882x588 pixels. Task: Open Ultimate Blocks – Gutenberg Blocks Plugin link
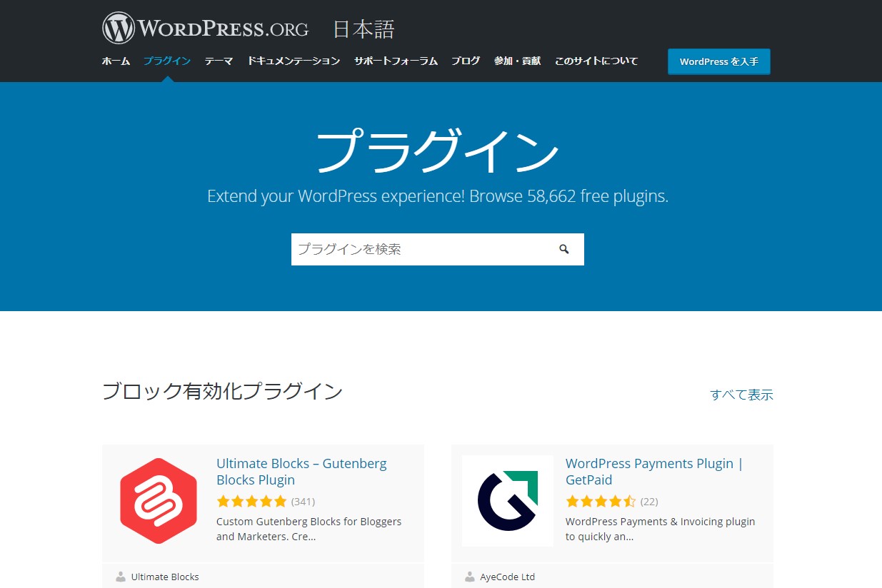301,472
